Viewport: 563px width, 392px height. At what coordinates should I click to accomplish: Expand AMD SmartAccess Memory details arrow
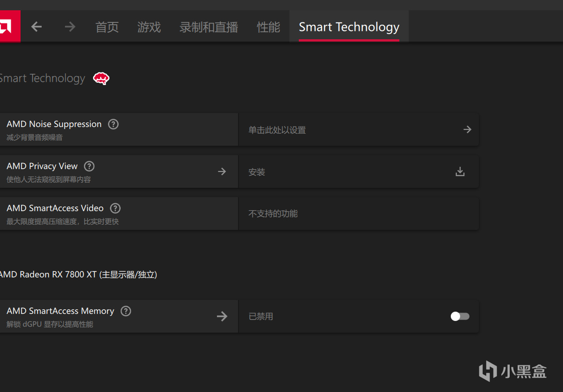point(222,316)
